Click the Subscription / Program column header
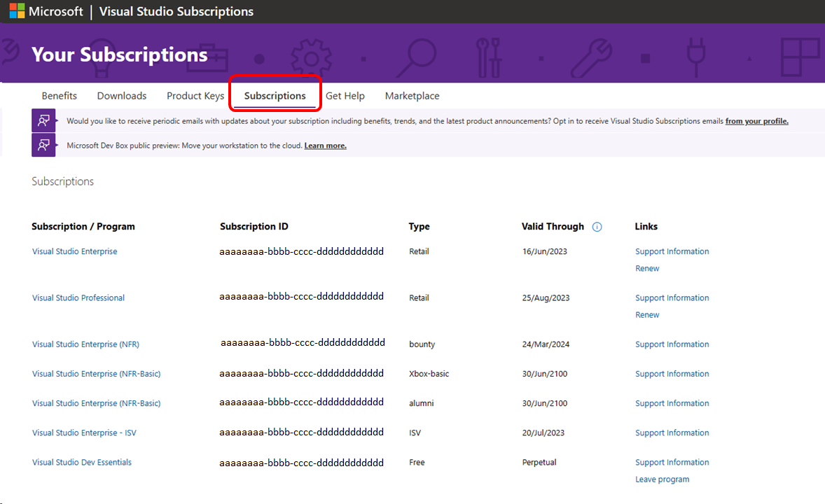 [x=83, y=226]
